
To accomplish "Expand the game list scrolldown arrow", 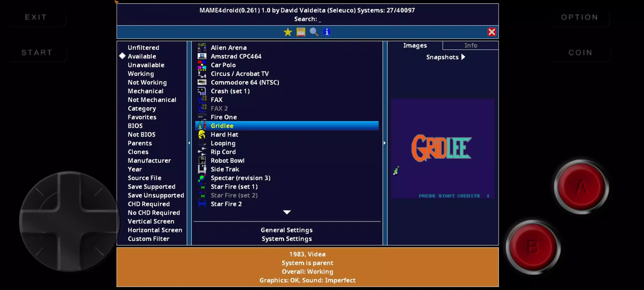I will [286, 212].
